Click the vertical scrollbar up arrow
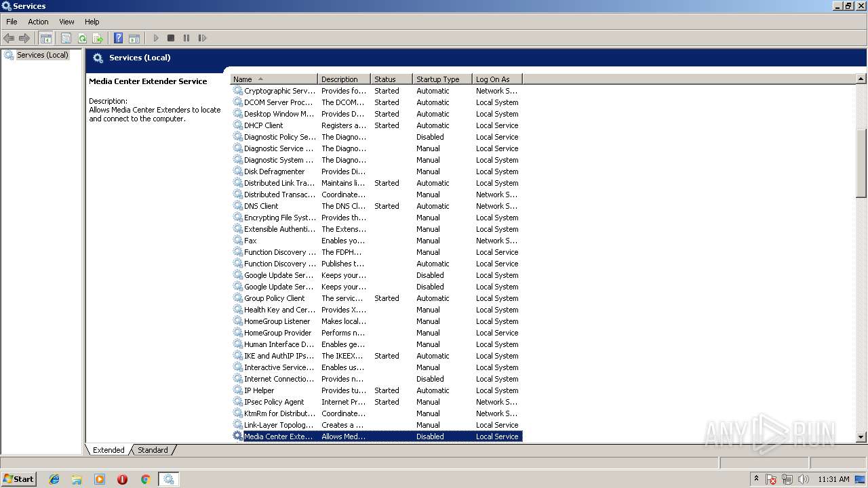This screenshot has height=488, width=868. [861, 79]
